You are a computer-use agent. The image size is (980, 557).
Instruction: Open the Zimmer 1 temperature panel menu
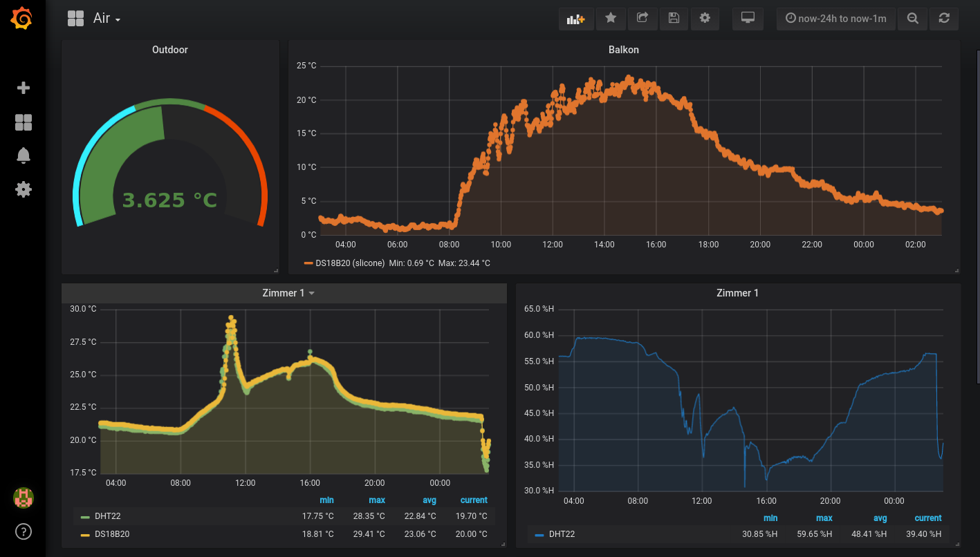pos(288,293)
